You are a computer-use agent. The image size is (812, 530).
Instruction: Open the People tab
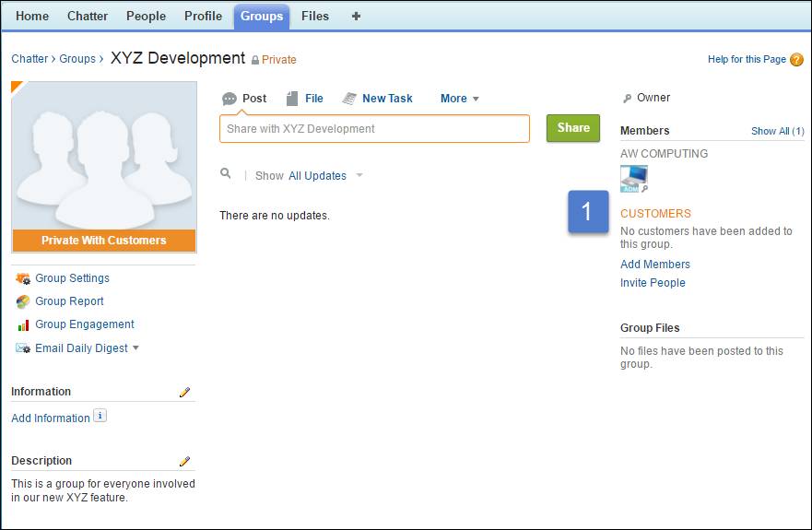coord(146,16)
